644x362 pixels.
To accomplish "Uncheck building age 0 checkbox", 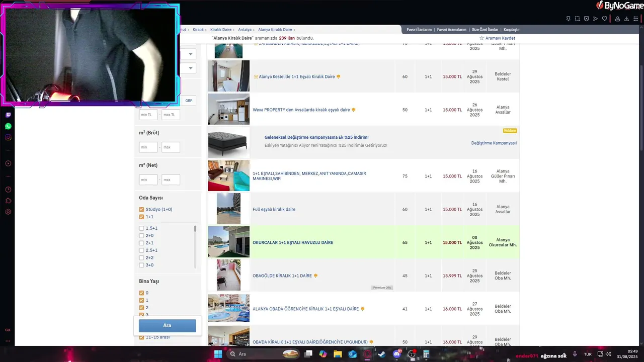I will (141, 293).
